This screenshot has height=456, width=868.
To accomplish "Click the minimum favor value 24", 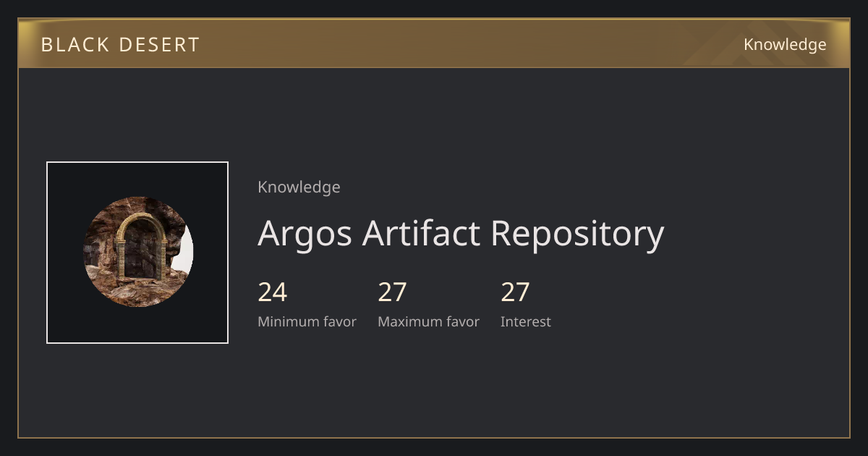I will pyautogui.click(x=273, y=292).
